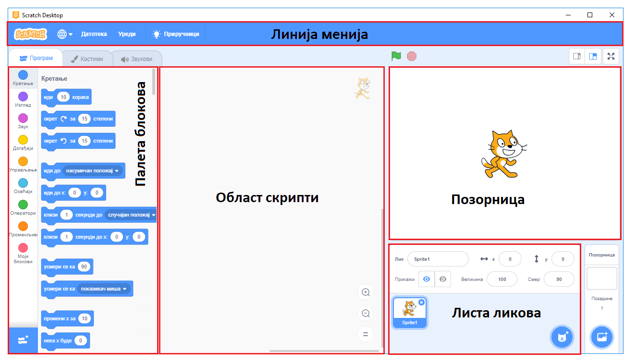Edit the Sprite1 name field
Screen dimensions: 636x364
click(438, 259)
